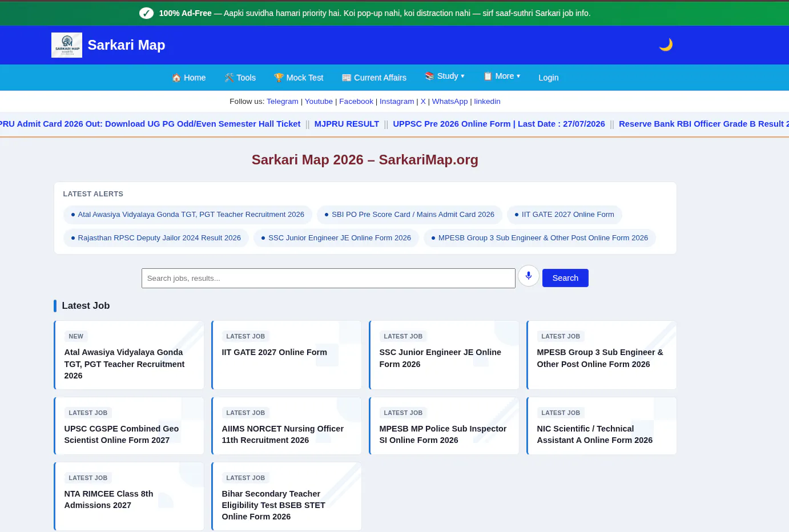
Task: Open the Instagram follow link
Action: pos(397,102)
